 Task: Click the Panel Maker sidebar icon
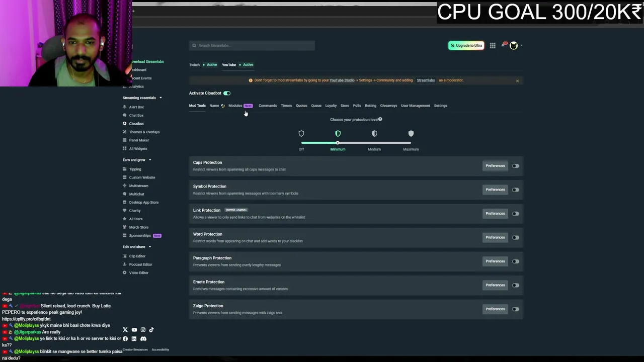pos(125,140)
